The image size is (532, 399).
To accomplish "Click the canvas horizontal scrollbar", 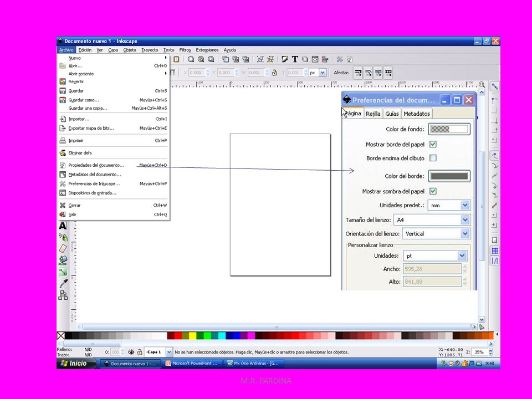I will (277, 327).
